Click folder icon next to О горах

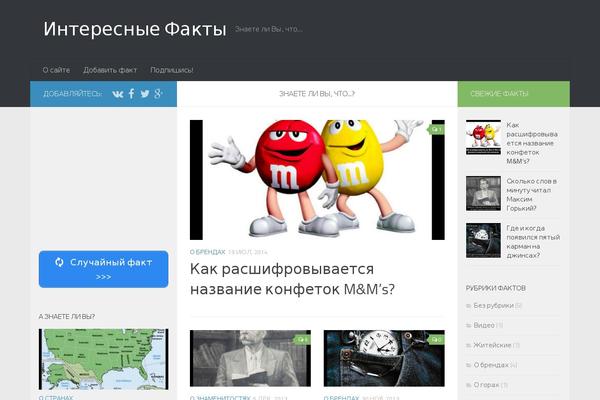click(x=468, y=385)
